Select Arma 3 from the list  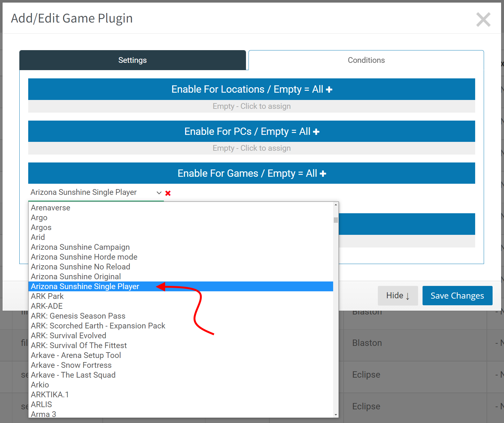click(x=181, y=414)
